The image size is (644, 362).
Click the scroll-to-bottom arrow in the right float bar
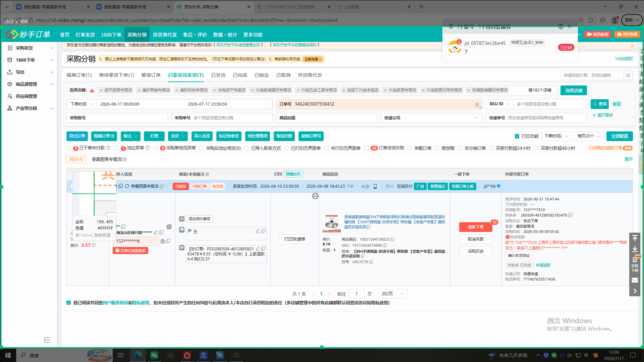point(635,249)
